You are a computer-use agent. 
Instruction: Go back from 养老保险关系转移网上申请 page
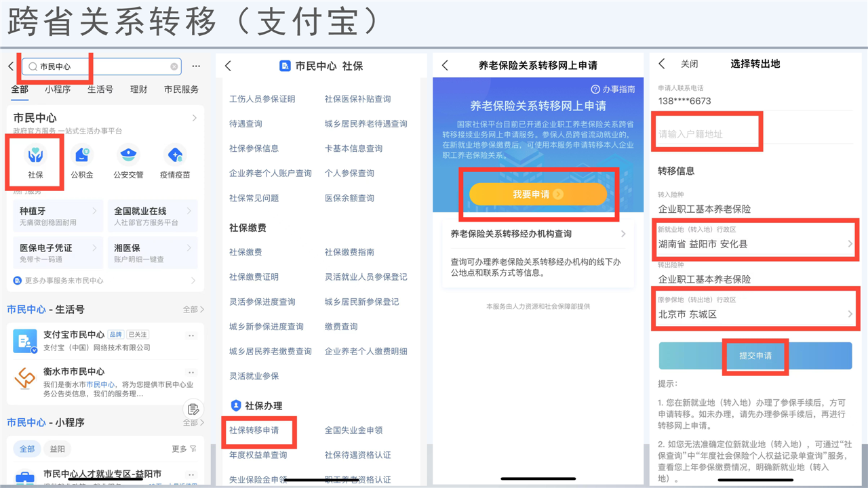(x=446, y=66)
